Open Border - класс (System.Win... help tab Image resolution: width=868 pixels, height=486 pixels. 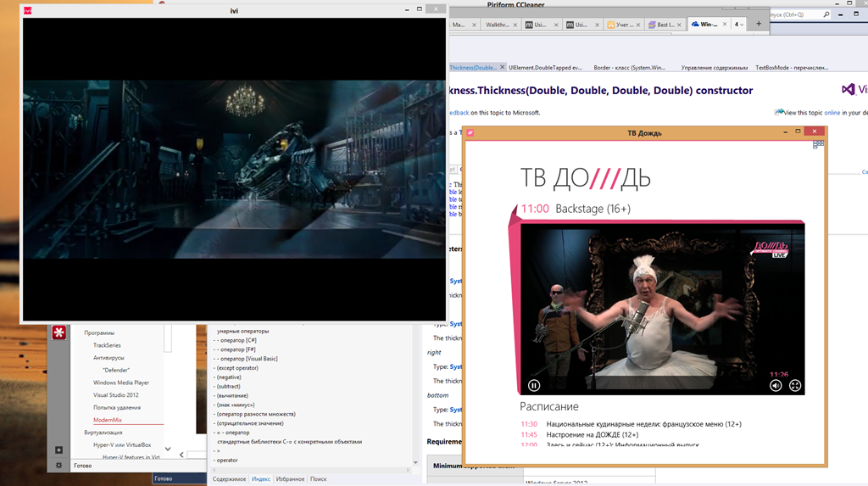[630, 68]
